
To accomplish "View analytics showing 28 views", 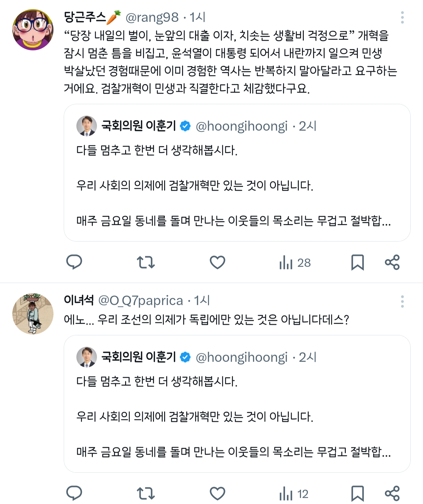I will click(x=295, y=263).
